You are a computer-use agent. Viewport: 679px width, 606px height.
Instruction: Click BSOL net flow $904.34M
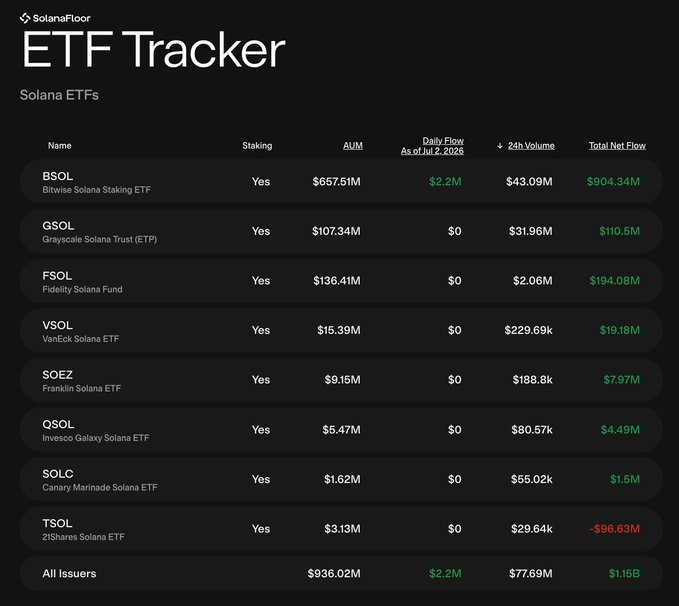(x=613, y=181)
